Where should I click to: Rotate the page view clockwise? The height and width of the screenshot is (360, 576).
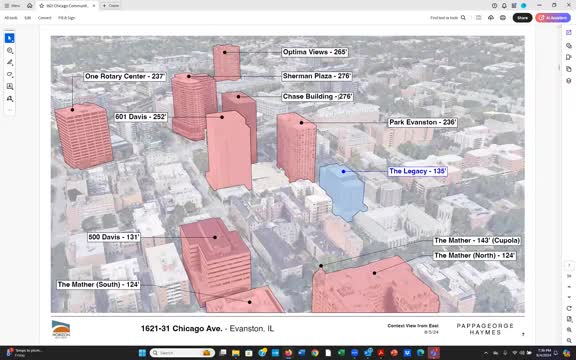click(x=569, y=308)
